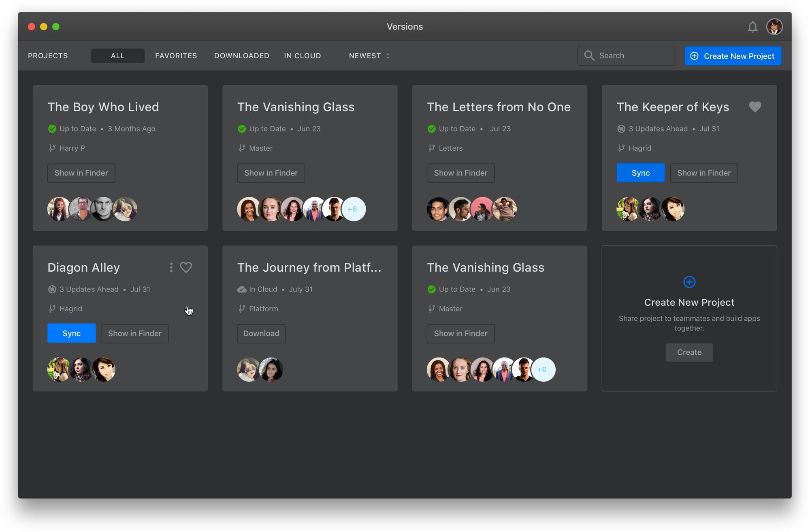Click the Create New Project toolbar button

(733, 56)
